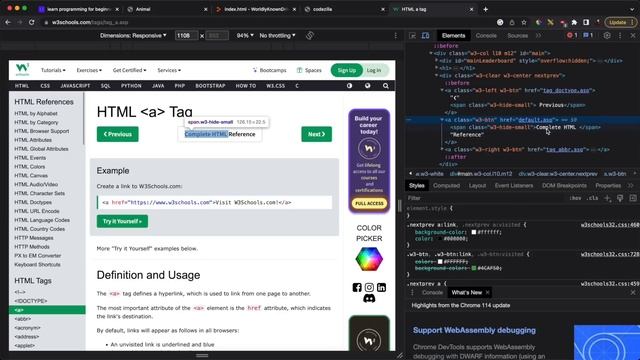Open the No throttling dropdown

pyautogui.click(x=277, y=36)
